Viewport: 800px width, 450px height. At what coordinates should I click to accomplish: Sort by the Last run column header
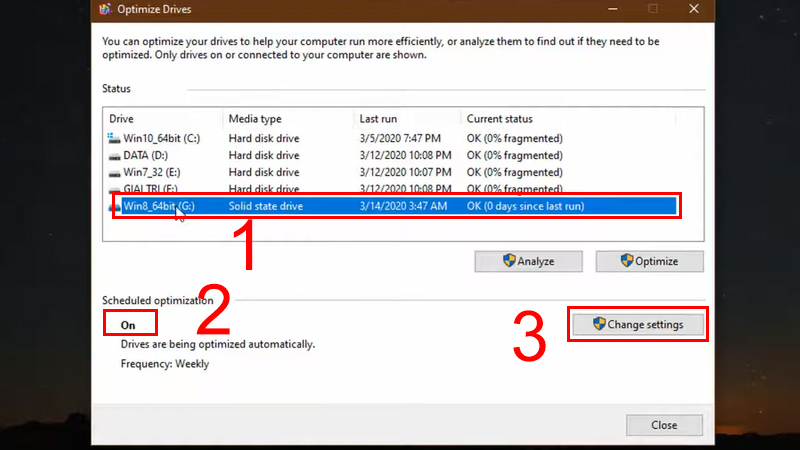coord(378,119)
